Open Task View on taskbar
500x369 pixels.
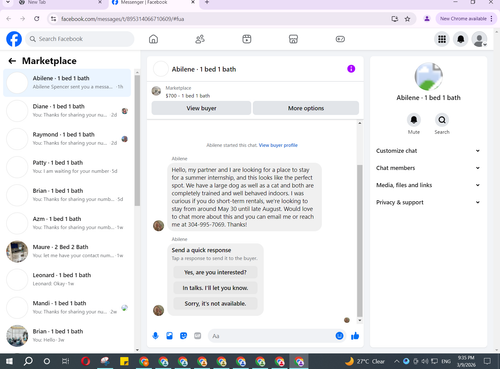66,361
